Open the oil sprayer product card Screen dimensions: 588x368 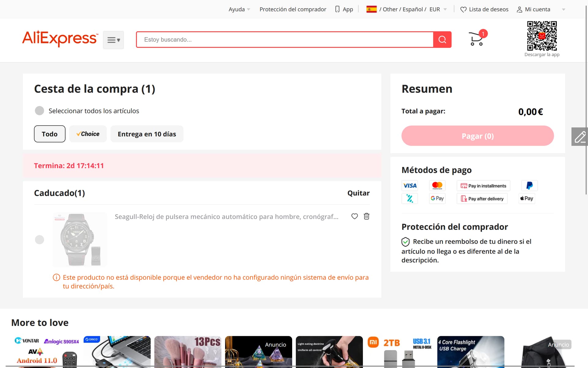click(329, 352)
